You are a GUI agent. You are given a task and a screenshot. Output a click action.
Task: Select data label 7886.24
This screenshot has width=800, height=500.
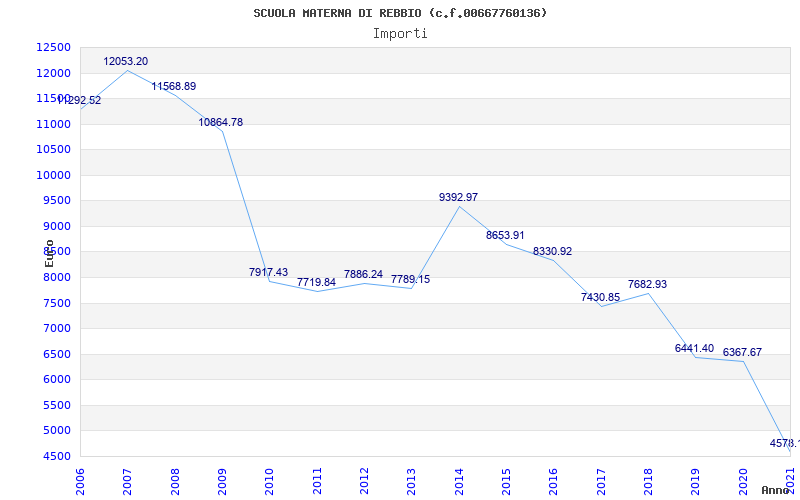click(363, 274)
